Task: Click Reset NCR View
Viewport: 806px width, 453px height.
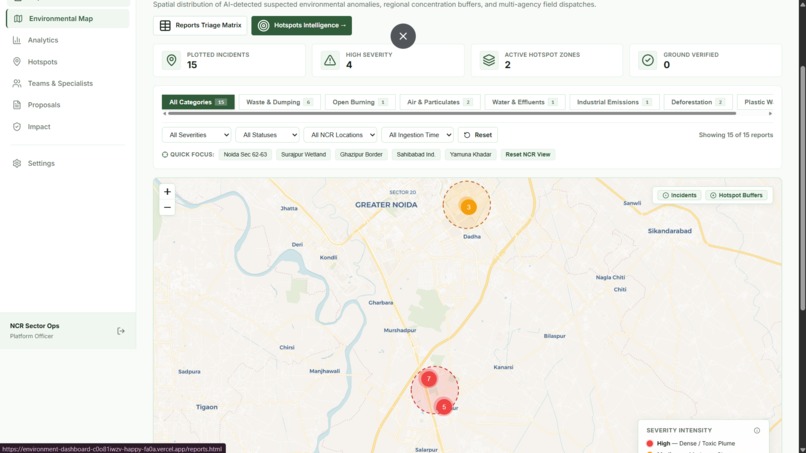Action: pyautogui.click(x=528, y=154)
